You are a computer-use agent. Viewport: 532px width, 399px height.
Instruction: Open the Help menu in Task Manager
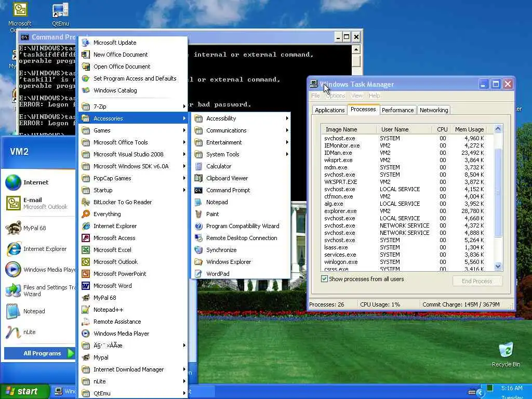coord(374,96)
